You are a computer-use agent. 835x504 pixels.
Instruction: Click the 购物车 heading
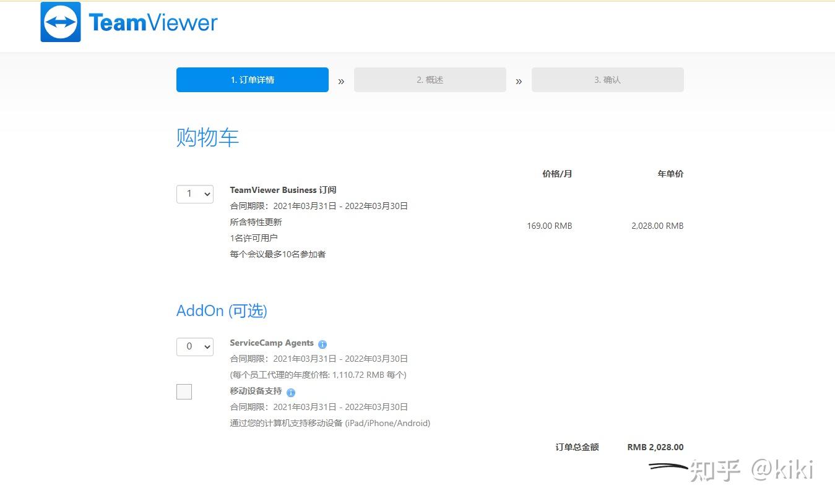(208, 137)
